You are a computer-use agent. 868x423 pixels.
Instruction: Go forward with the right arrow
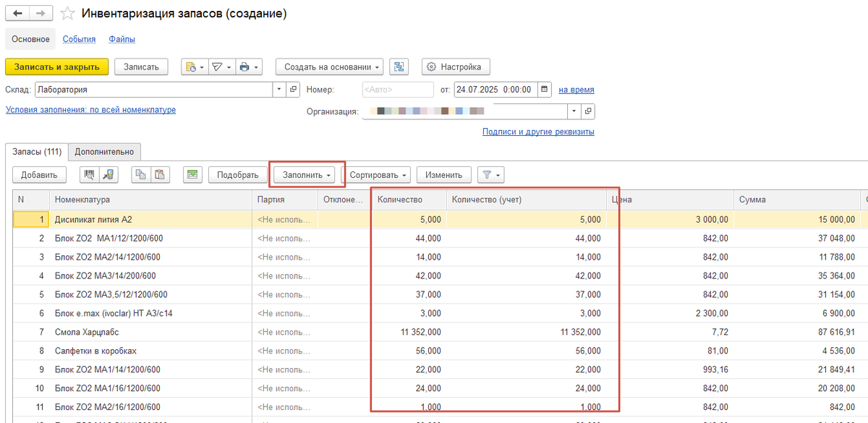coord(41,14)
